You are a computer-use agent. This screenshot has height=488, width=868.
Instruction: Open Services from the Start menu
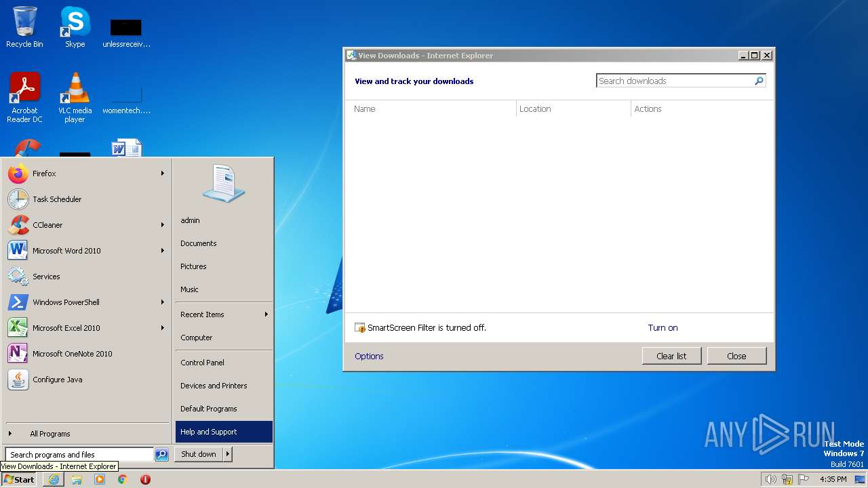(x=87, y=277)
